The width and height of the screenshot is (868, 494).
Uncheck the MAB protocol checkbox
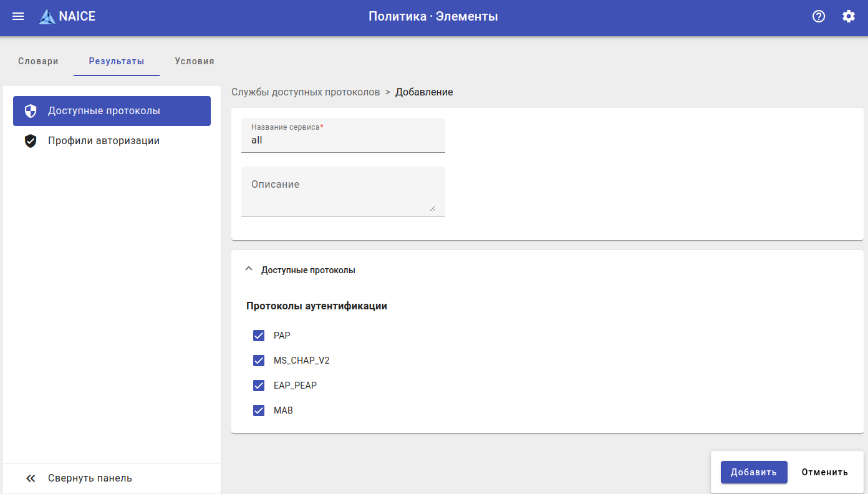(259, 410)
